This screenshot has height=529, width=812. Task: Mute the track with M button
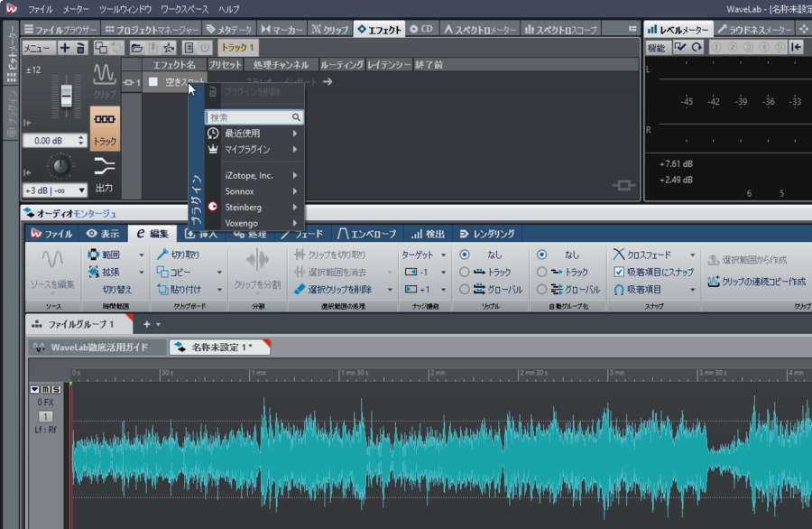(46, 389)
